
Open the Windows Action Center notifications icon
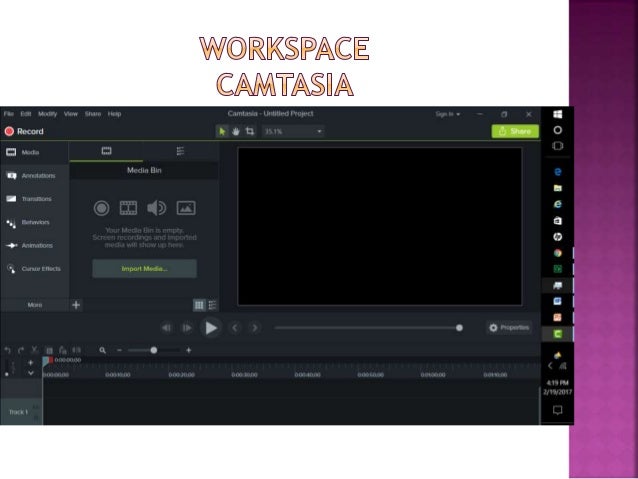pyautogui.click(x=558, y=410)
